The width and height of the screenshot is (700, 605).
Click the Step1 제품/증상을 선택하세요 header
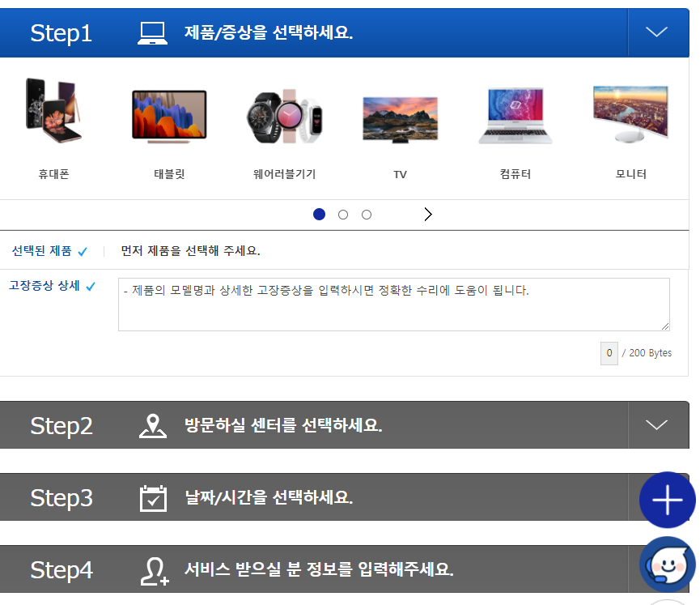(x=344, y=32)
